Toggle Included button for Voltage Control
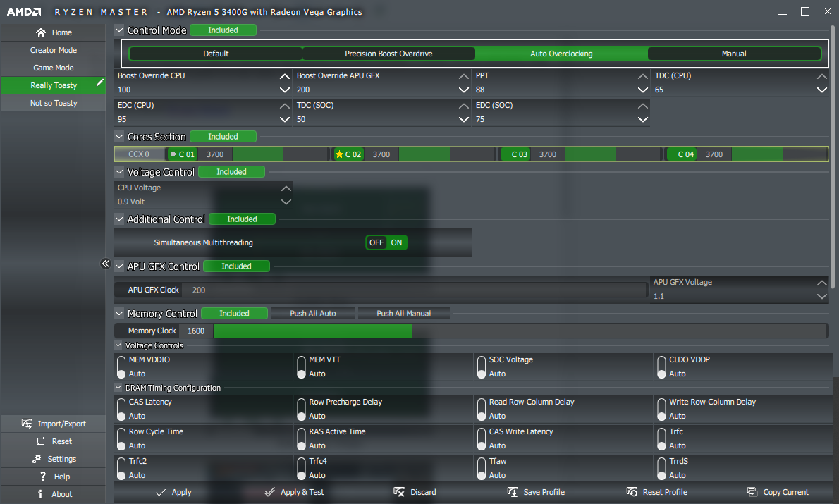This screenshot has height=504, width=839. [232, 172]
